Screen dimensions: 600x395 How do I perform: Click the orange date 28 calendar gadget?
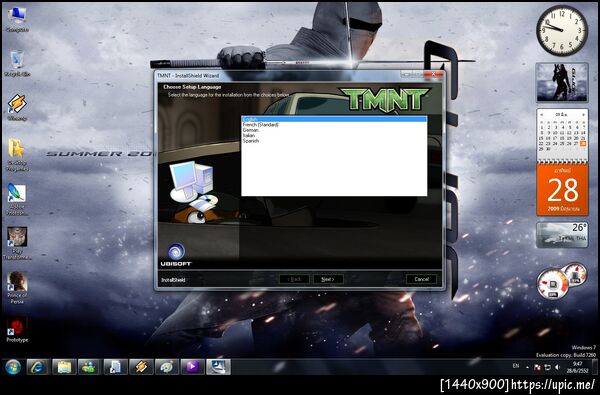tap(562, 189)
